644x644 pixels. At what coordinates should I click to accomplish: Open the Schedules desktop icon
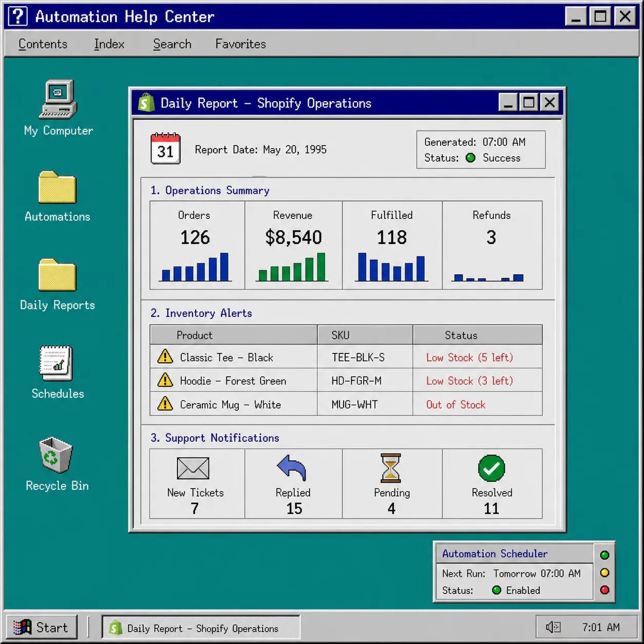click(x=56, y=363)
